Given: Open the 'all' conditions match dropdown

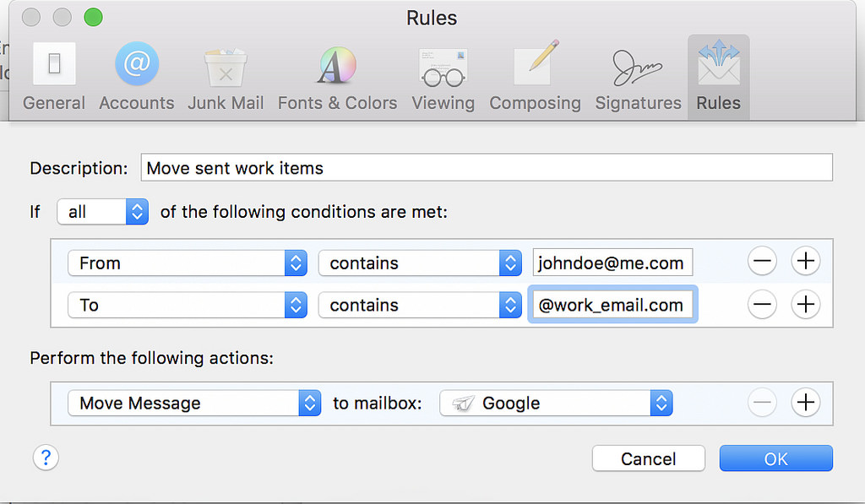Looking at the screenshot, I should [x=103, y=212].
